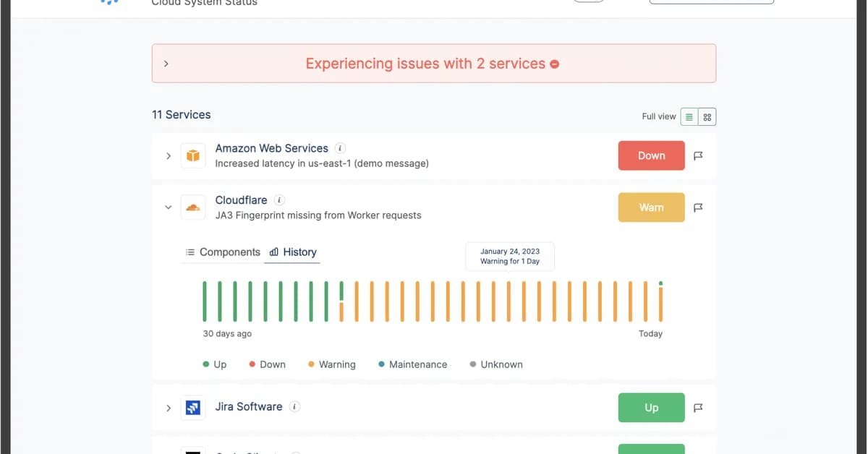Click the first green history bar
This screenshot has width=868, height=454.
coord(205,301)
